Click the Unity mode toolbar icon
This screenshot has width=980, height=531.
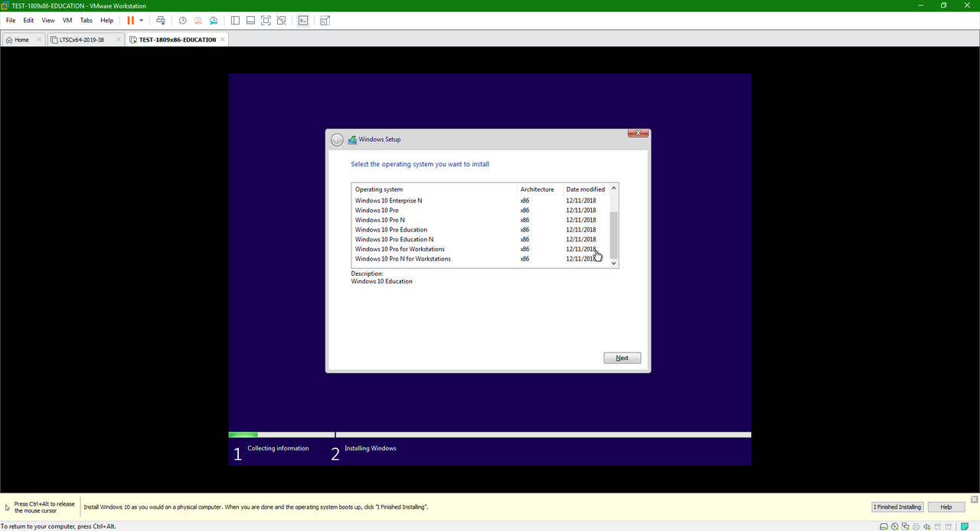[x=282, y=20]
